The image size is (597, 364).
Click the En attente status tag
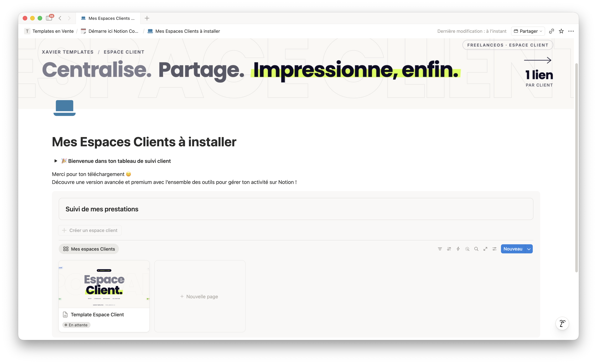[76, 325]
